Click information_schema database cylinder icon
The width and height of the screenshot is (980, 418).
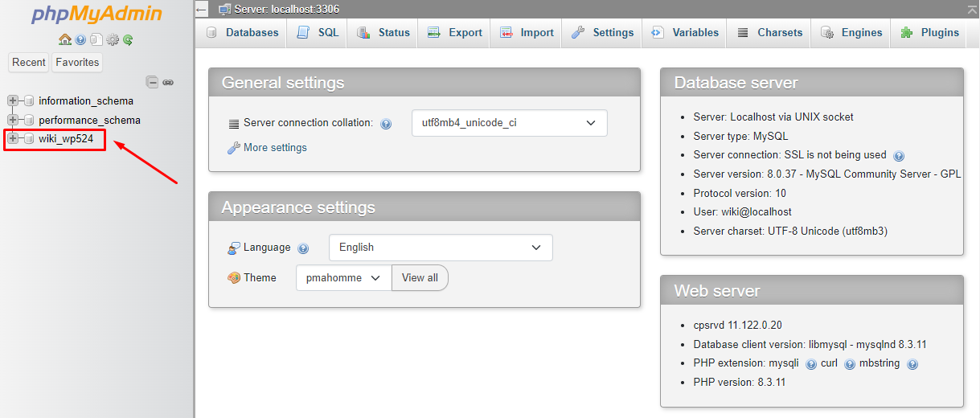point(28,101)
